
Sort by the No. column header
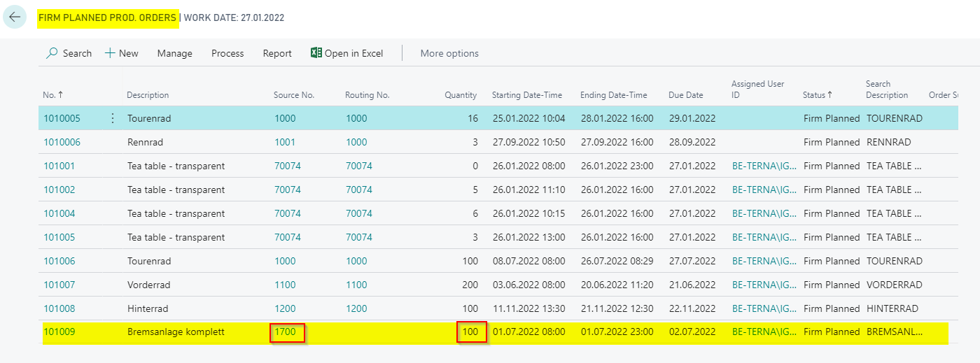coord(52,95)
